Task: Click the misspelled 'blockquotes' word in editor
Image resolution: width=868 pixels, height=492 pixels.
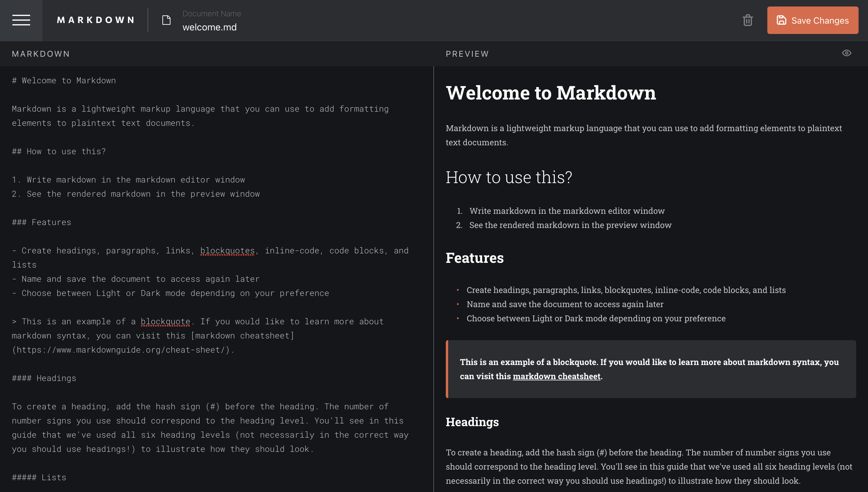Action: click(x=227, y=251)
